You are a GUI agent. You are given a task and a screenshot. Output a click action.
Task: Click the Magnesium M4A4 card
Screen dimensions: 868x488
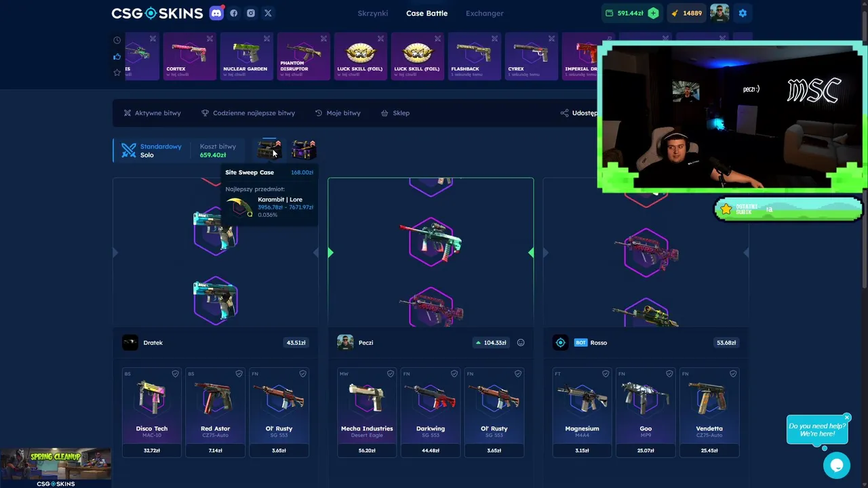click(582, 412)
